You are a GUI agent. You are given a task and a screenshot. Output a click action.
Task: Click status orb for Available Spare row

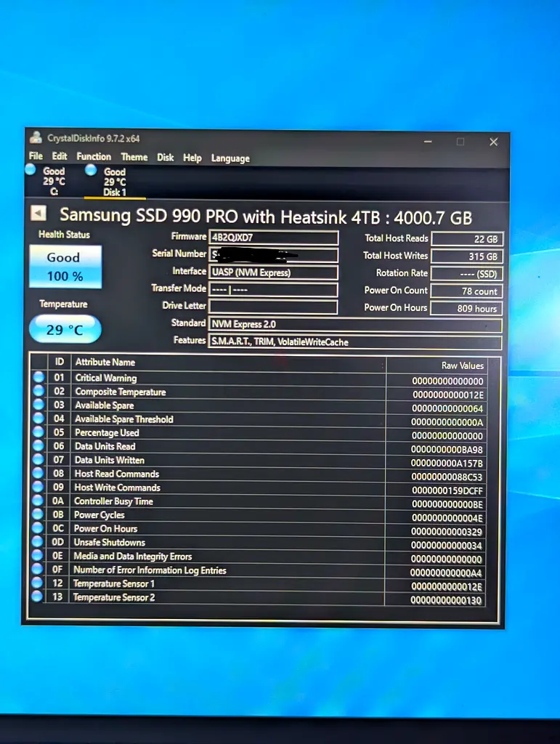click(38, 405)
